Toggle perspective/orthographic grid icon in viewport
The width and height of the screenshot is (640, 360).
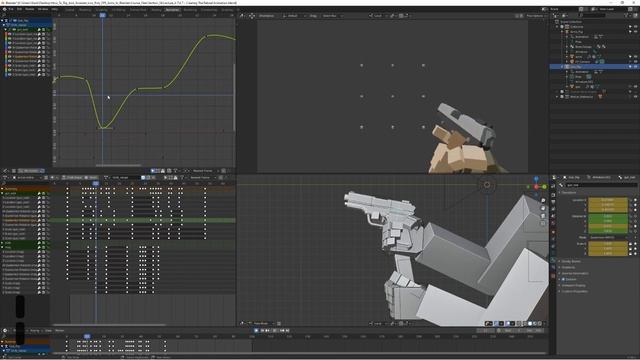click(x=543, y=223)
